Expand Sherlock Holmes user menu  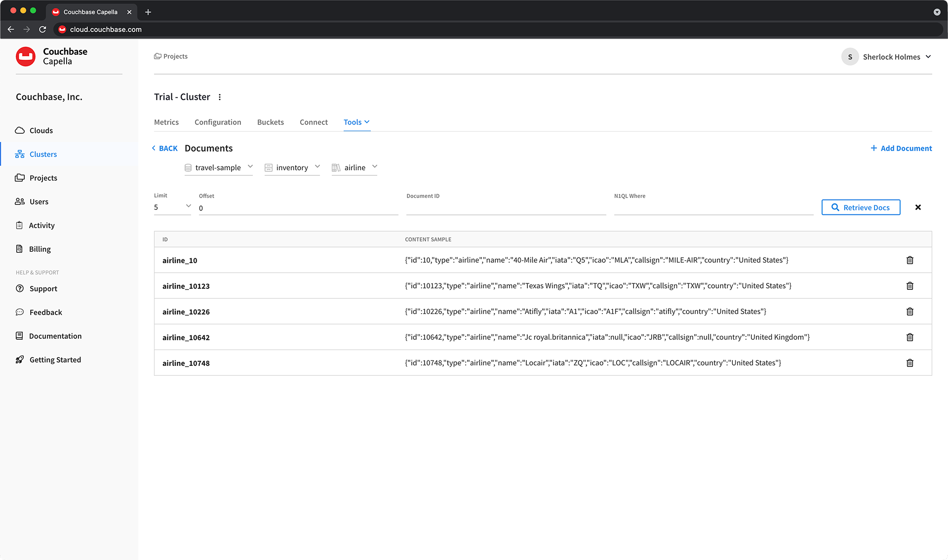[x=887, y=57]
